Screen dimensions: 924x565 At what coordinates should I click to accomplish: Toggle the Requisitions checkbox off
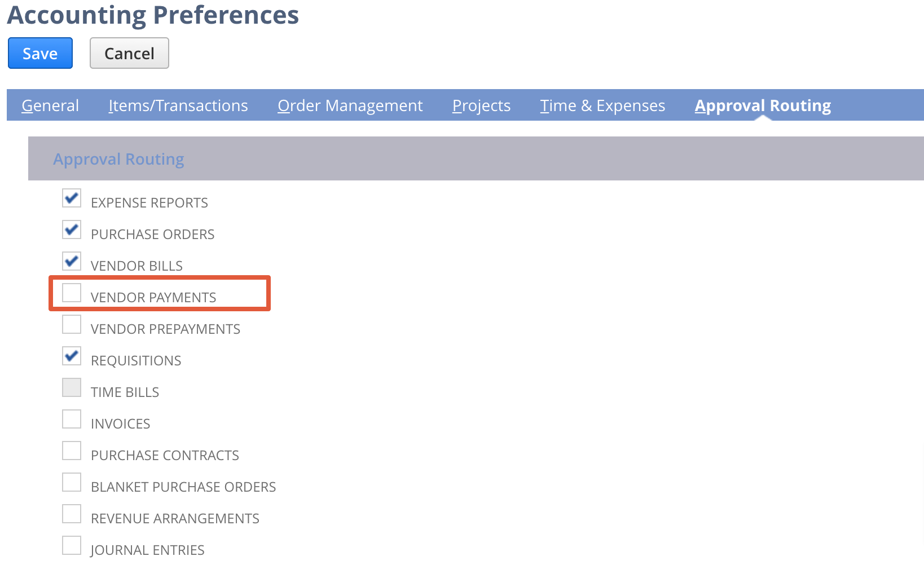coord(72,356)
